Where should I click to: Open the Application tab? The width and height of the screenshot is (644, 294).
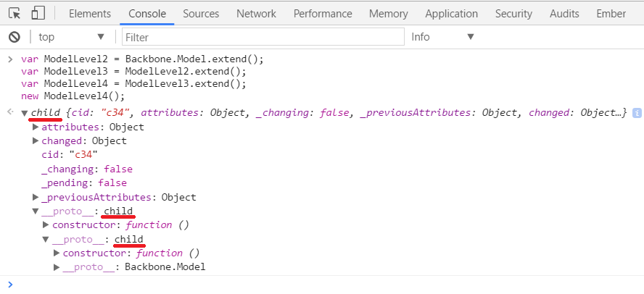(451, 14)
